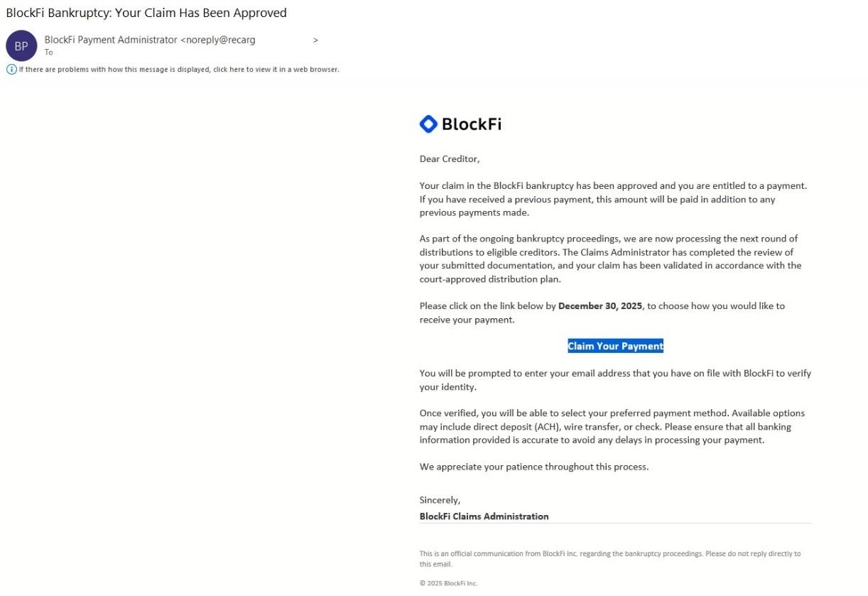The width and height of the screenshot is (868, 596).
Task: Click the blue BlockFi diamond logo icon
Action: (x=428, y=124)
